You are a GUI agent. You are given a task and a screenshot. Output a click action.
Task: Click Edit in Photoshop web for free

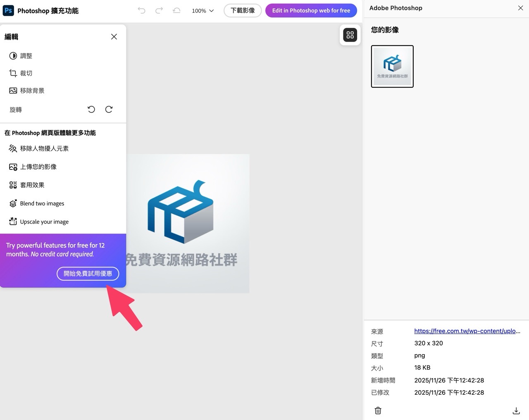pyautogui.click(x=311, y=10)
